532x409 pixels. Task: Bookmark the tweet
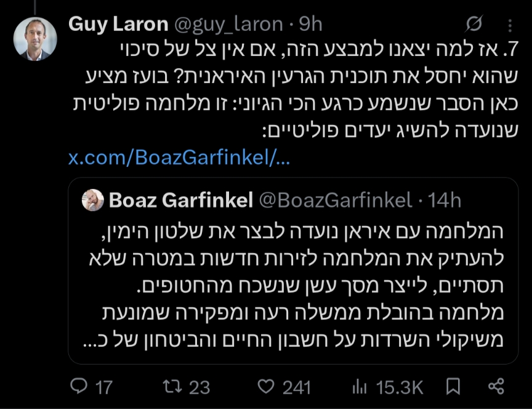coord(453,386)
